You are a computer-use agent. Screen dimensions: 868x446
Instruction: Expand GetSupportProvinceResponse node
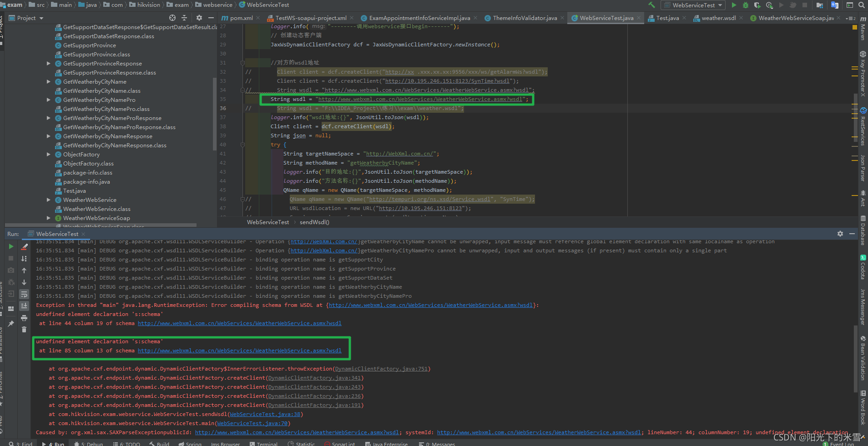click(49, 63)
